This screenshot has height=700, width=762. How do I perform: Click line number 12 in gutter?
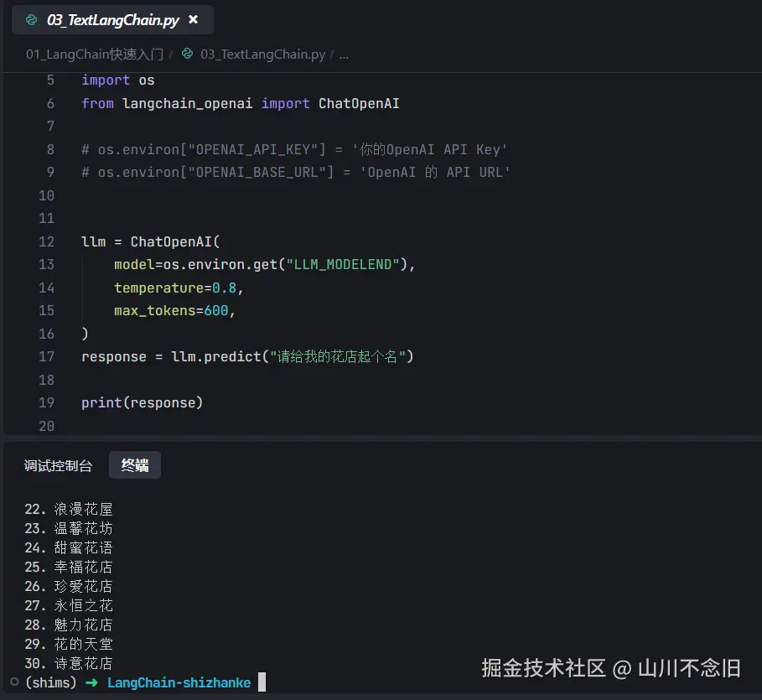(47, 241)
